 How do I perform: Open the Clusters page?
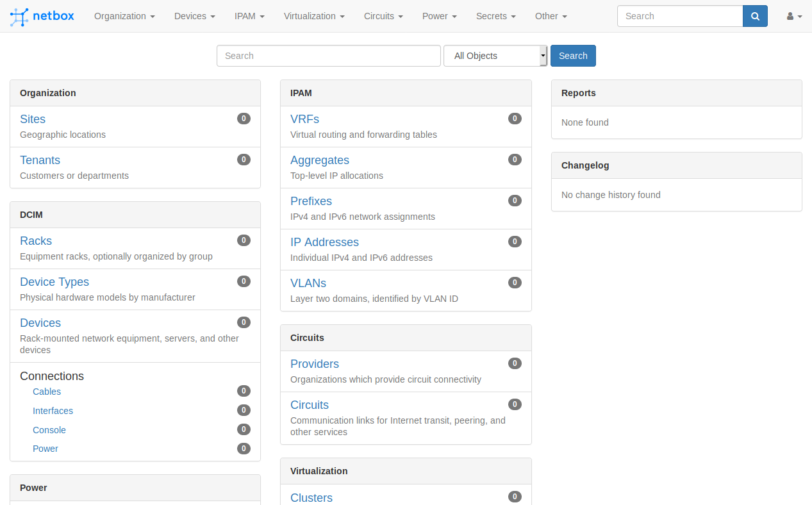311,498
